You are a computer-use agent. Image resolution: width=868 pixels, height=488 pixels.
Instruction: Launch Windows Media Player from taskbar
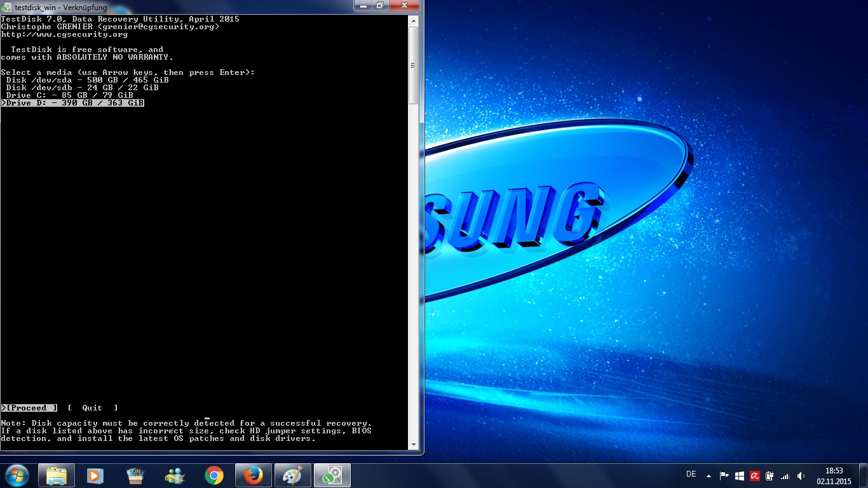pyautogui.click(x=95, y=475)
